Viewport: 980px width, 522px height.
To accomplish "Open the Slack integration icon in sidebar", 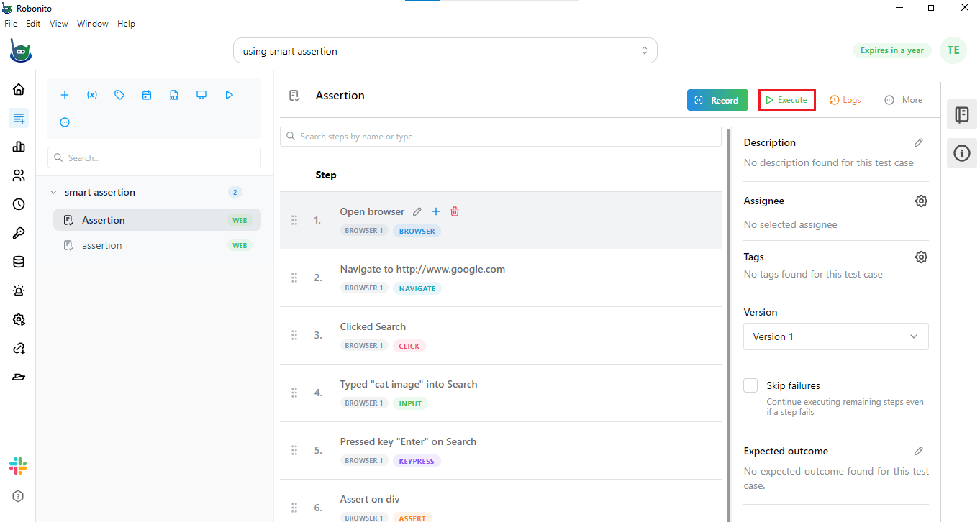I will (x=17, y=466).
